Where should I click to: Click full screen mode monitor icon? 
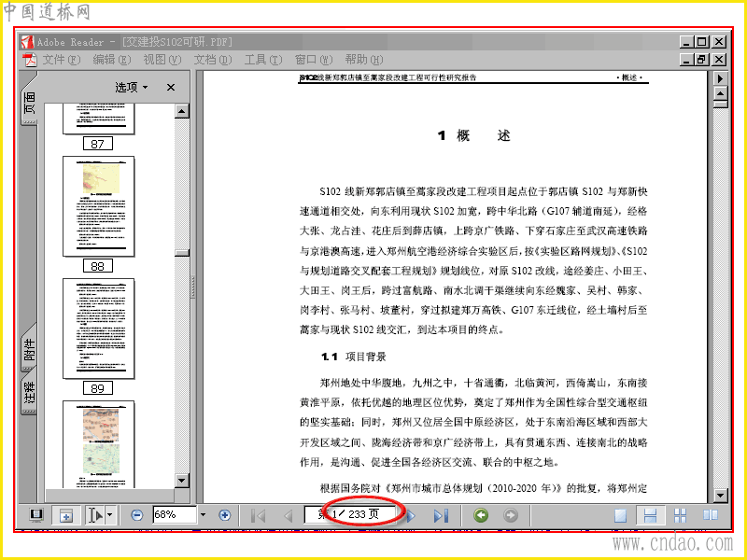[x=35, y=515]
